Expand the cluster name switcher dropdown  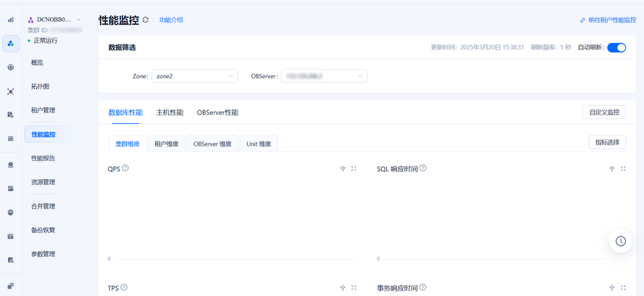click(x=78, y=20)
